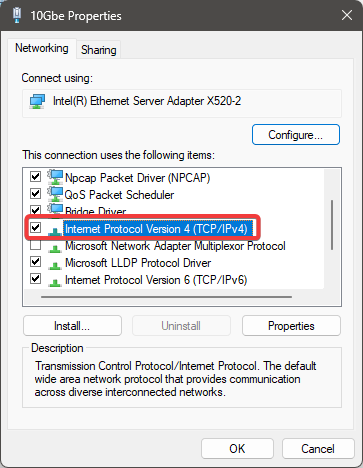363x468 pixels.
Task: Switch to the Sharing tab
Action: (99, 50)
